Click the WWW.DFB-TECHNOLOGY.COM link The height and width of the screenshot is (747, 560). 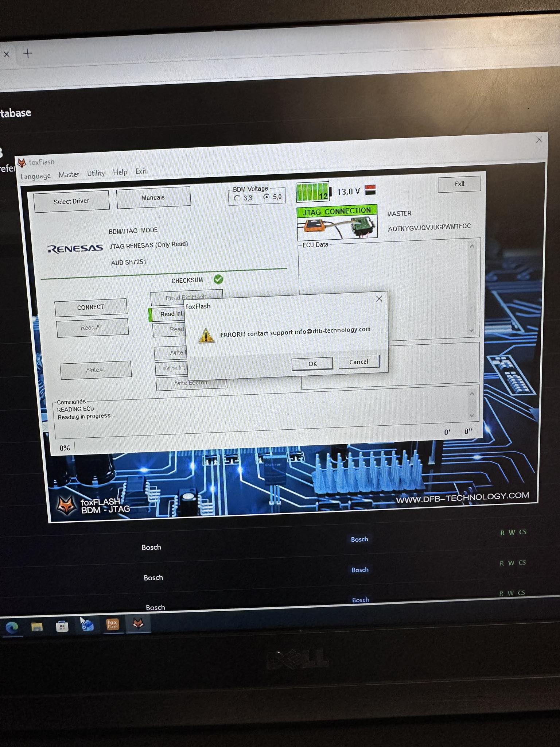(x=463, y=498)
